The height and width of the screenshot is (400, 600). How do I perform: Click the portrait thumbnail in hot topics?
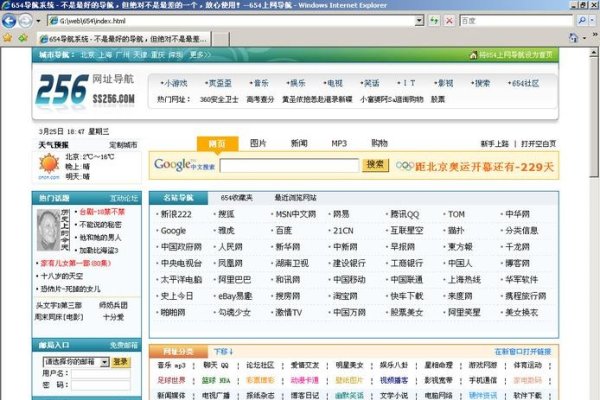coord(48,230)
